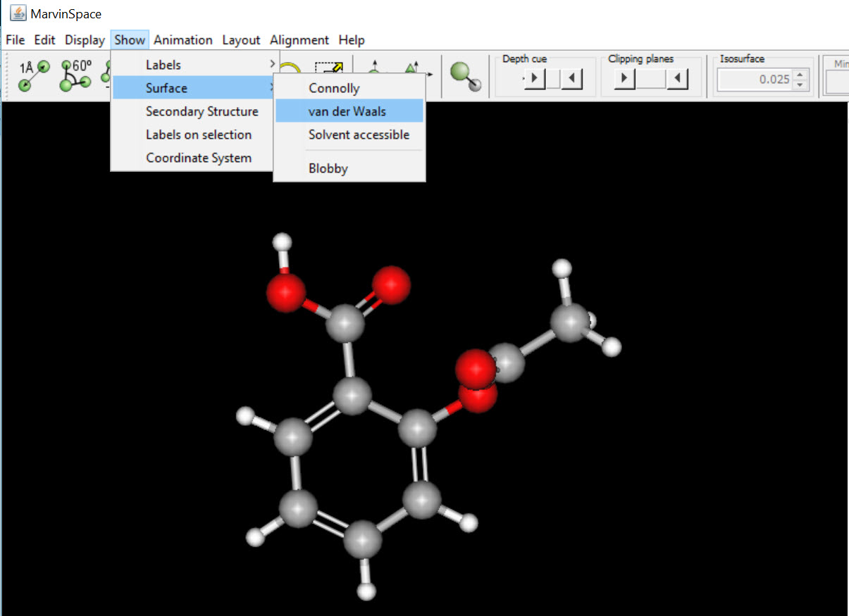The width and height of the screenshot is (849, 616).
Task: Click the Clipping planes left-arrow button
Action: (x=677, y=78)
